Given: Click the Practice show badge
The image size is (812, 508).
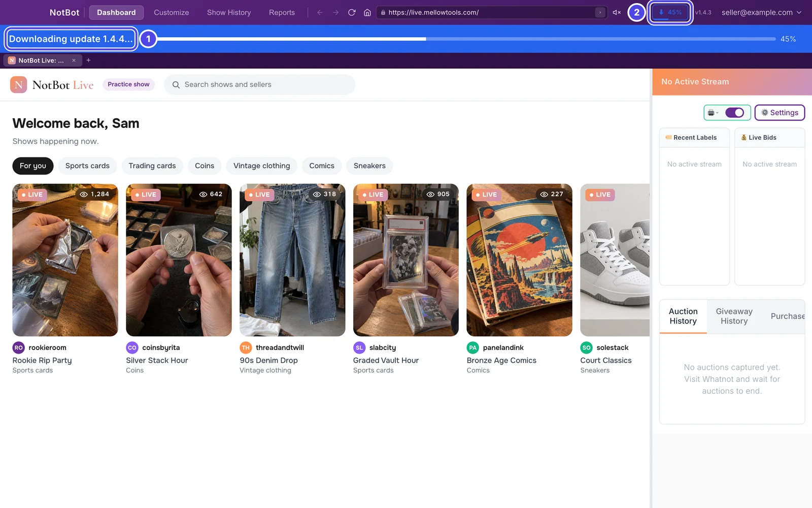Looking at the screenshot, I should coord(128,84).
